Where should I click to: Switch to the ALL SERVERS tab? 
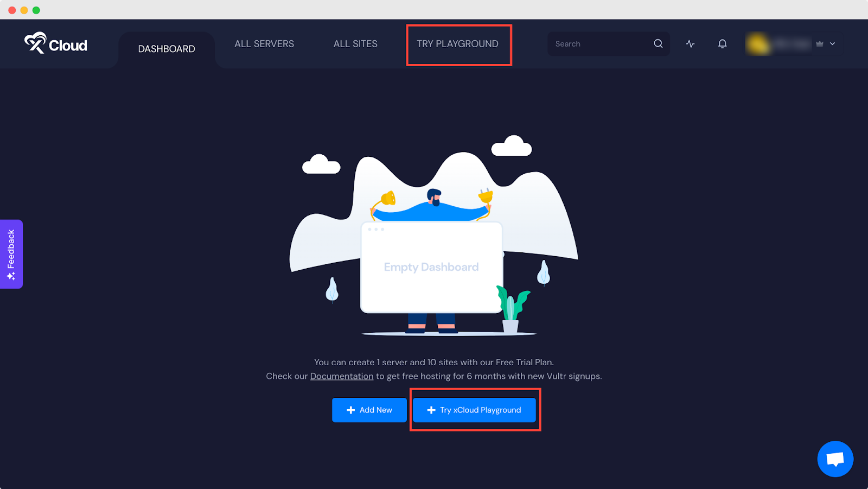pyautogui.click(x=264, y=43)
